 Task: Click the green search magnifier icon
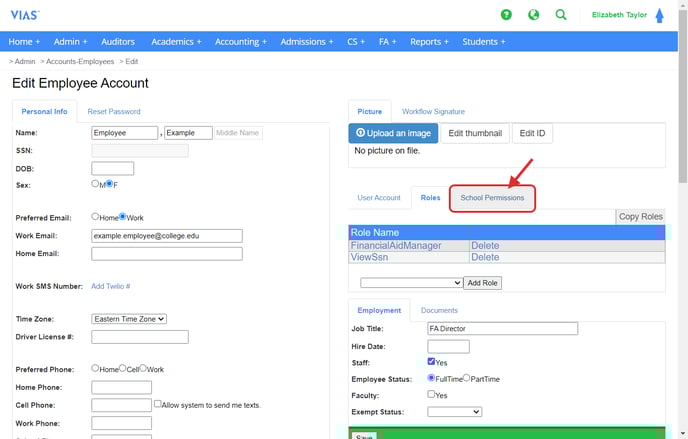(561, 15)
